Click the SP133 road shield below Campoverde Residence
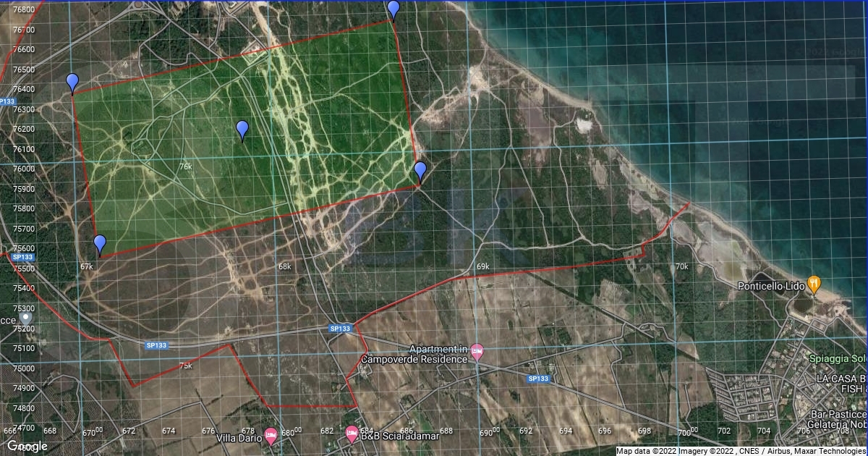 538,379
